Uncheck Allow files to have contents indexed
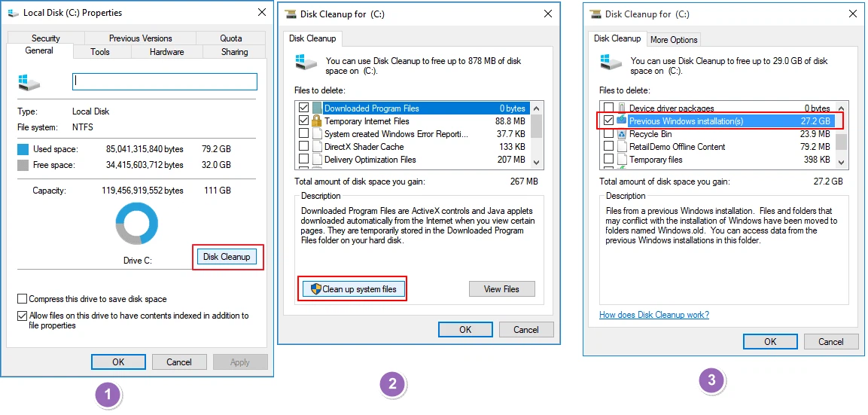The image size is (868, 415). coord(22,316)
